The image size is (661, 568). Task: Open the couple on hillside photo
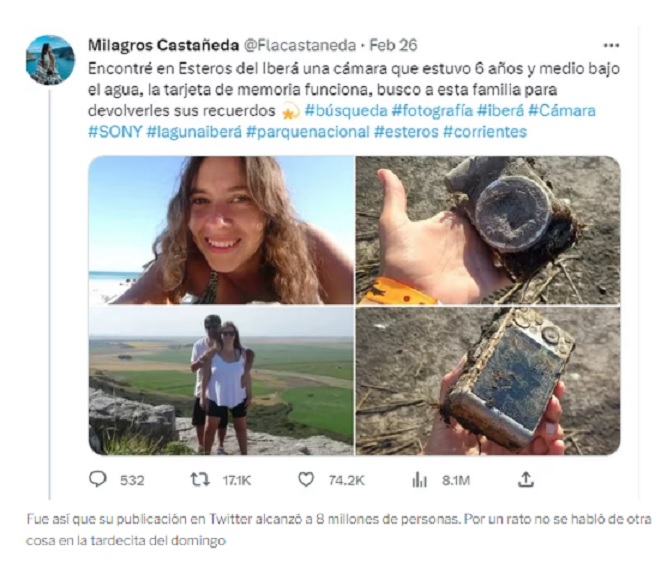221,381
